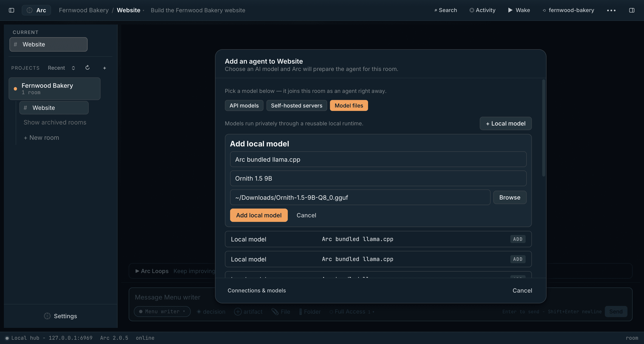The image size is (644, 344).
Task: Click ADD on the second Local model row
Action: click(518, 259)
